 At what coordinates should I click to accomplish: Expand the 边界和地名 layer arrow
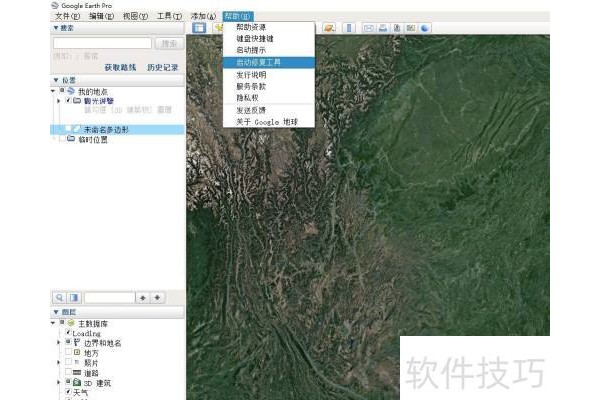[59, 342]
